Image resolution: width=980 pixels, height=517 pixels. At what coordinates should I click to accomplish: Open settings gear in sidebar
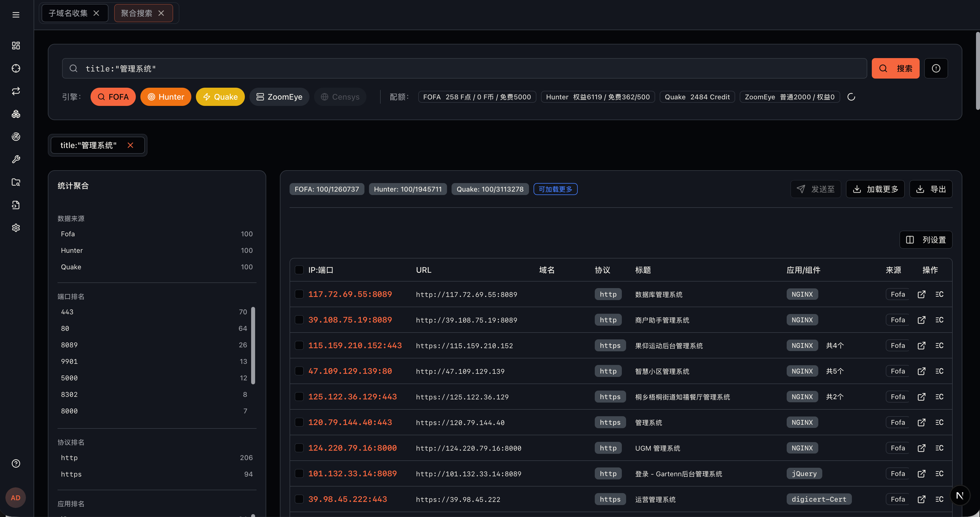[16, 227]
